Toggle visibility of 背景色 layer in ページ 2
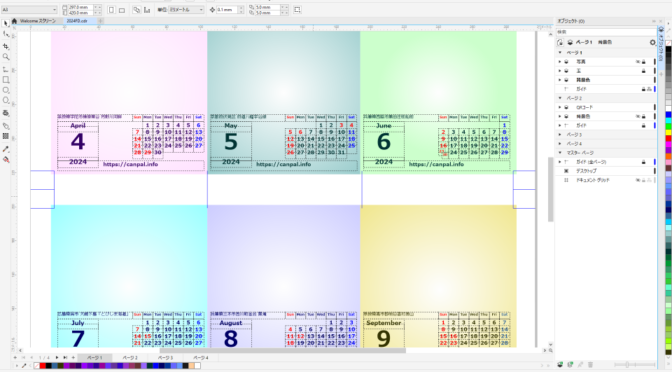The width and height of the screenshot is (672, 372). click(x=638, y=117)
